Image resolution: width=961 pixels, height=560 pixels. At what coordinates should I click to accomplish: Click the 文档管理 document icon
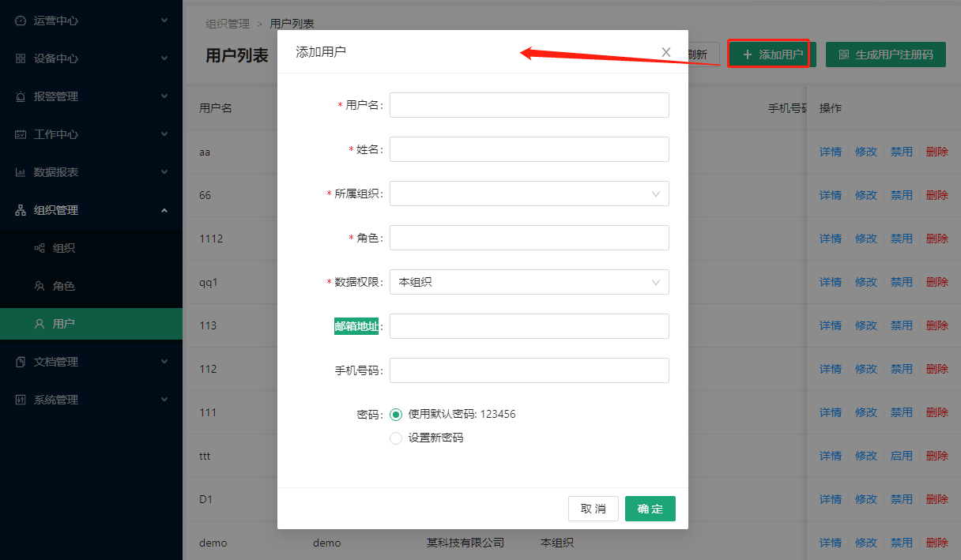click(x=21, y=362)
